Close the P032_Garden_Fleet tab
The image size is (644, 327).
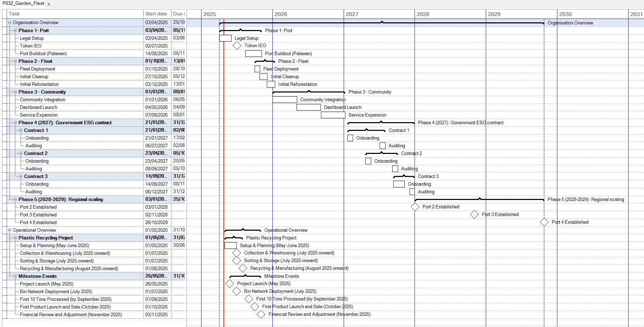(x=49, y=4)
